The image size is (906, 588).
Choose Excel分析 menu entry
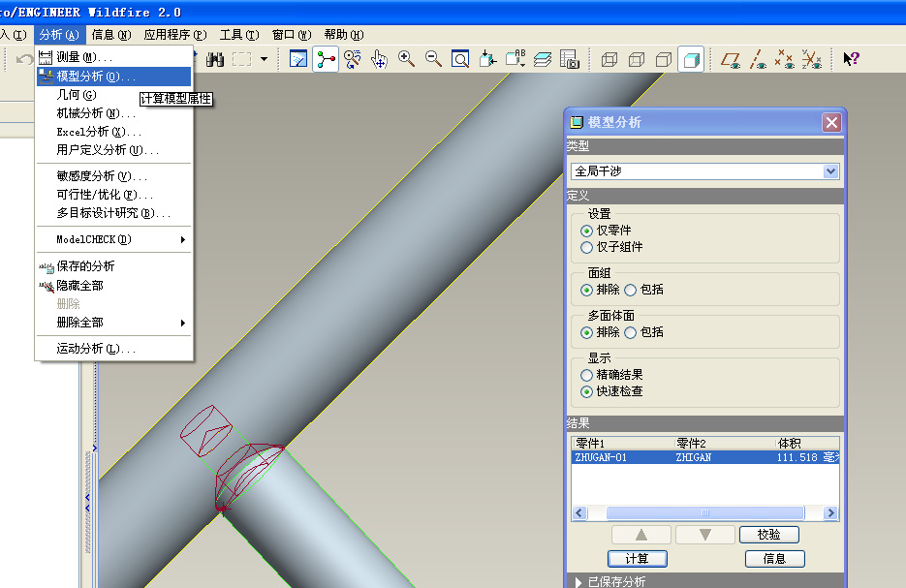coord(113,132)
